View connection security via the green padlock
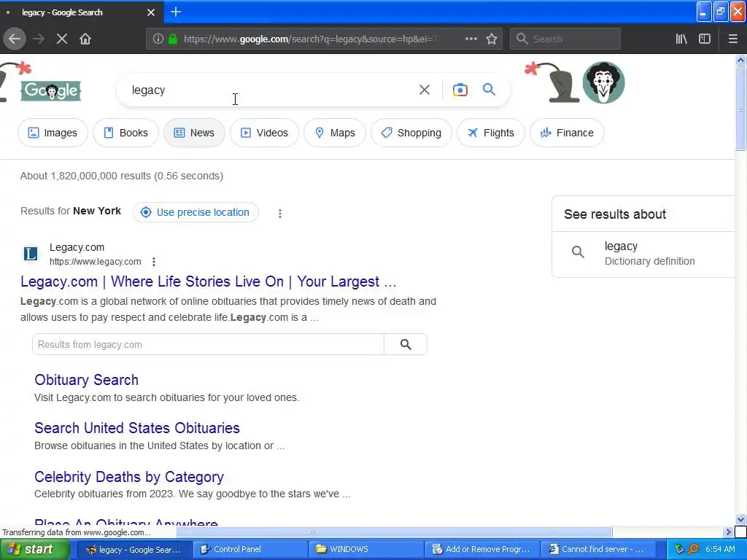This screenshot has width=747, height=560. (173, 39)
